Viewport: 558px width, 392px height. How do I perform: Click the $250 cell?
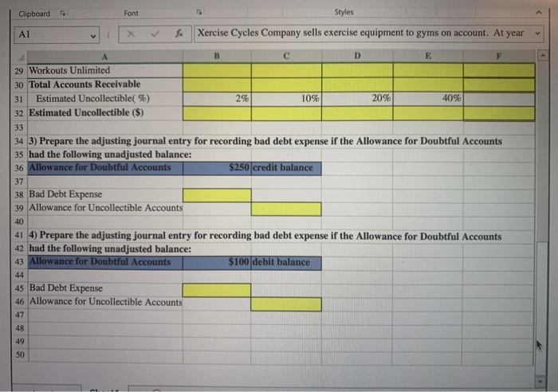coord(217,168)
